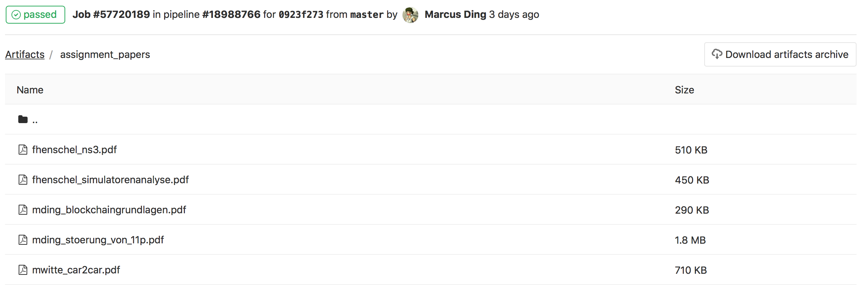Open pipeline #18988766 link
This screenshot has height=287, width=868.
tap(231, 15)
